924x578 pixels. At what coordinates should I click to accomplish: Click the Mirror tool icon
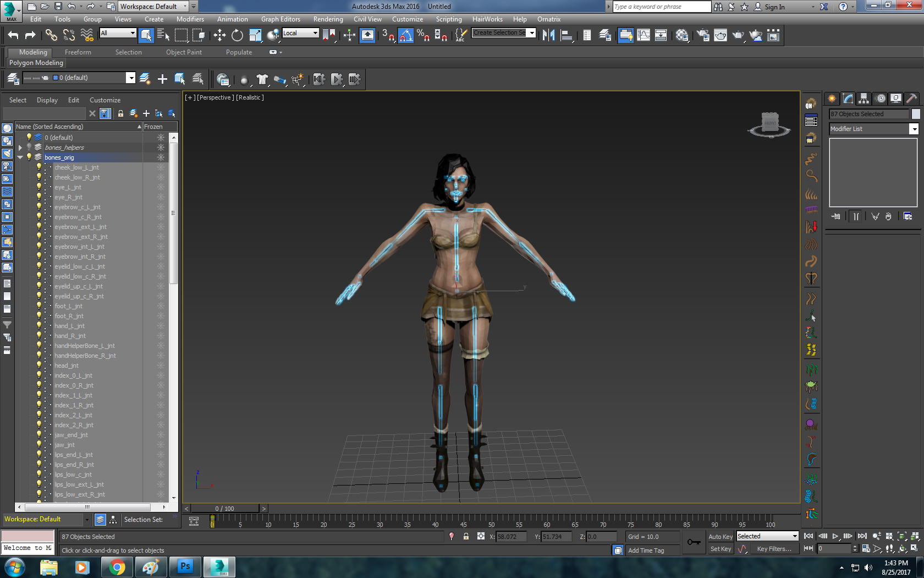pos(548,35)
